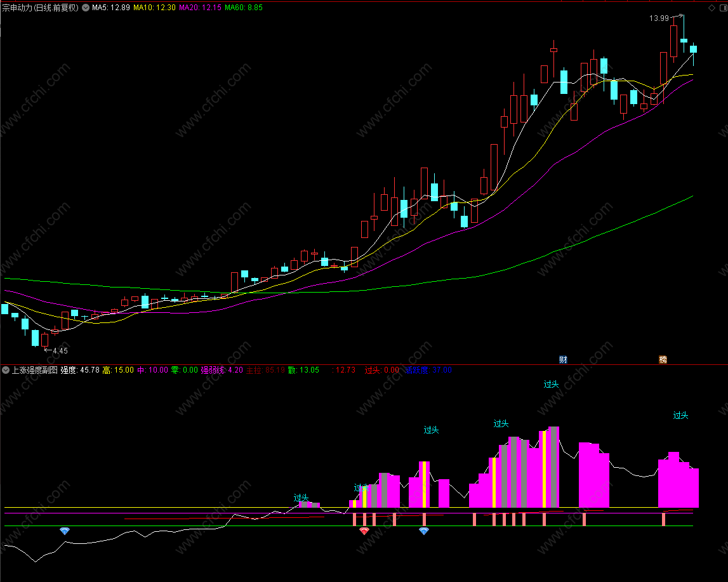Open the 财 financial marker
This screenshot has width=728, height=582.
pyautogui.click(x=563, y=359)
